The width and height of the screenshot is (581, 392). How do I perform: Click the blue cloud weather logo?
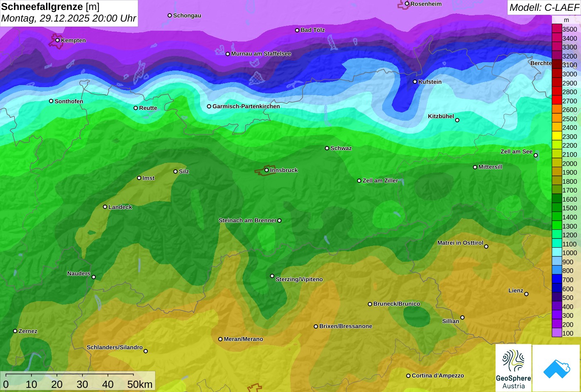click(x=556, y=368)
